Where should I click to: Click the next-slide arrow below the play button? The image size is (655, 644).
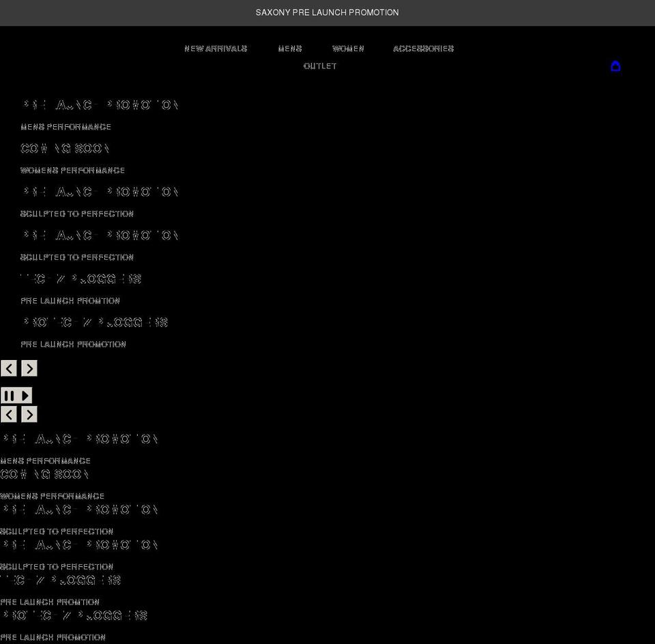[x=29, y=414]
